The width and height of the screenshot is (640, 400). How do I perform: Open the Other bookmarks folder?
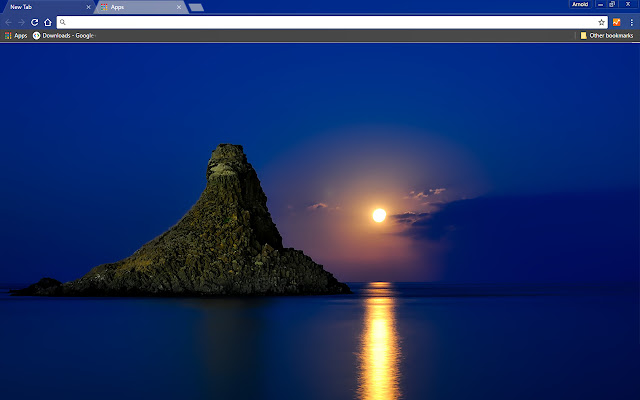(x=607, y=36)
